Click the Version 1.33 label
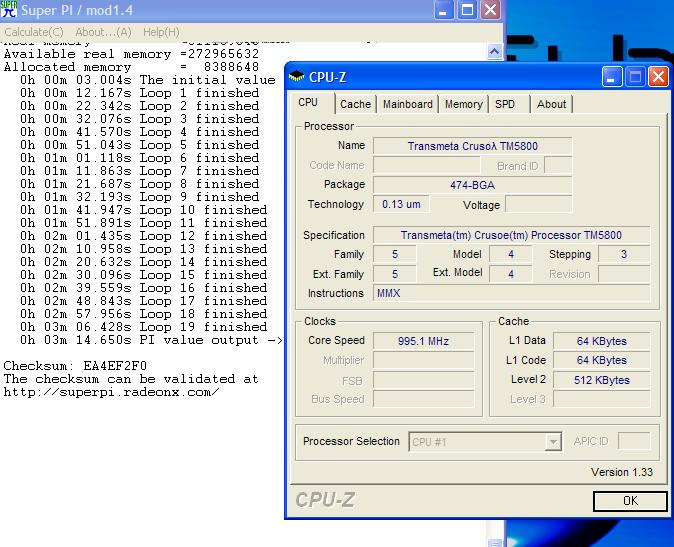 coord(622,472)
